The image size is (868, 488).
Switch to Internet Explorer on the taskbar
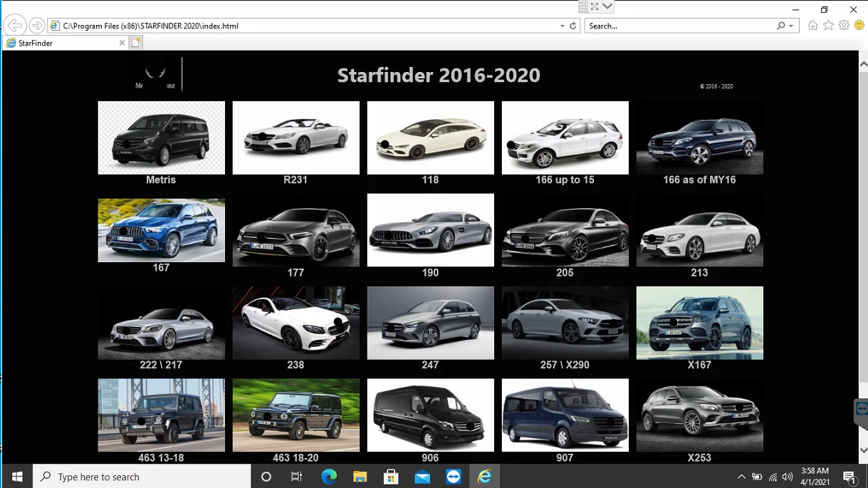484,477
